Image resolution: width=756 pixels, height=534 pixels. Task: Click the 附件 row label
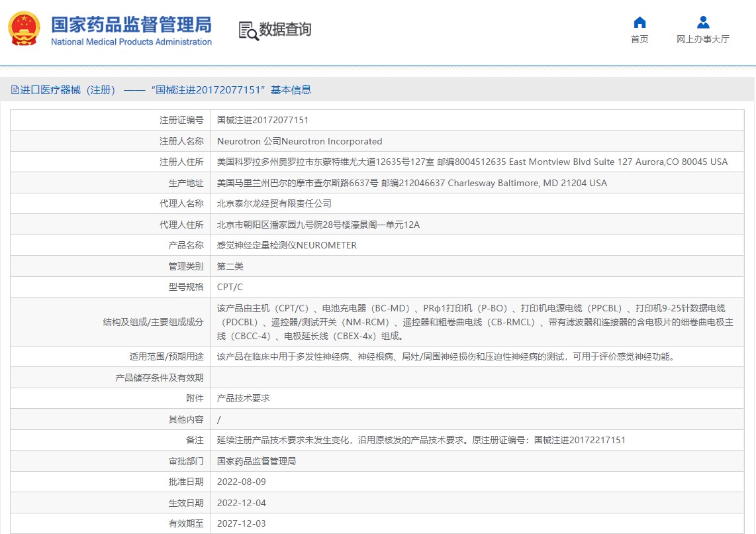[x=195, y=398]
